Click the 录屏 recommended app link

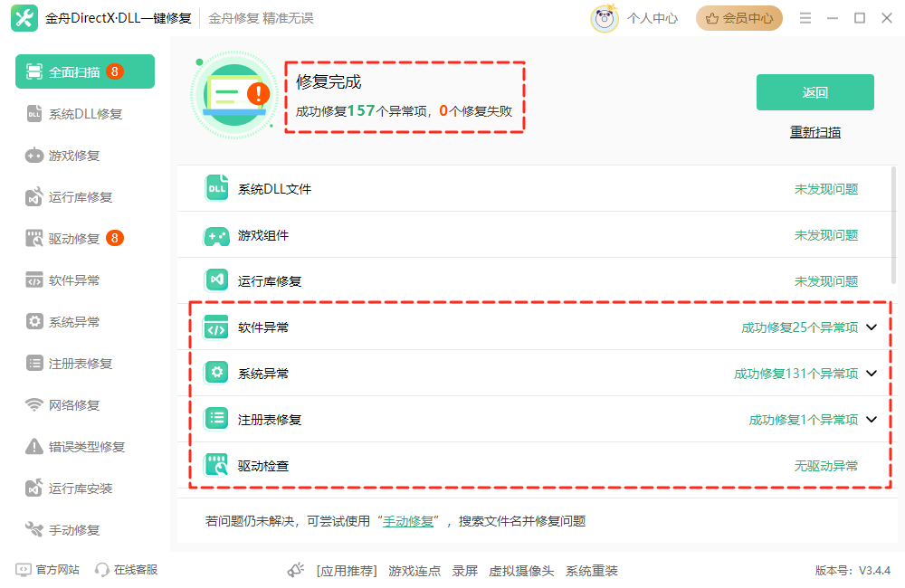pos(464,571)
